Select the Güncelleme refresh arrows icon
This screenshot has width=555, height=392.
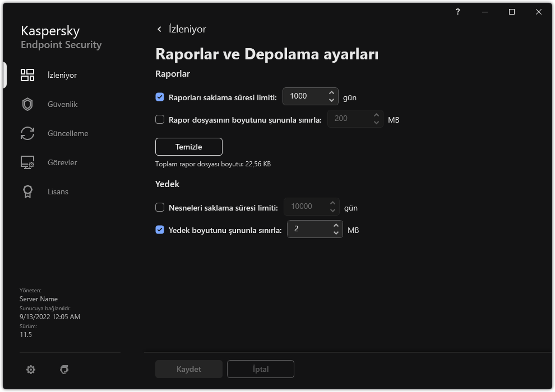point(27,133)
